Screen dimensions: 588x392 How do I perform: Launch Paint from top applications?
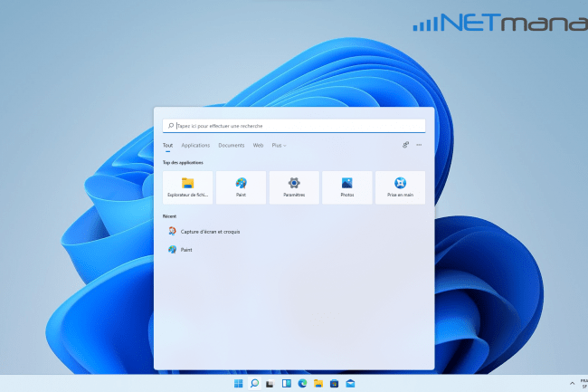coord(242,187)
